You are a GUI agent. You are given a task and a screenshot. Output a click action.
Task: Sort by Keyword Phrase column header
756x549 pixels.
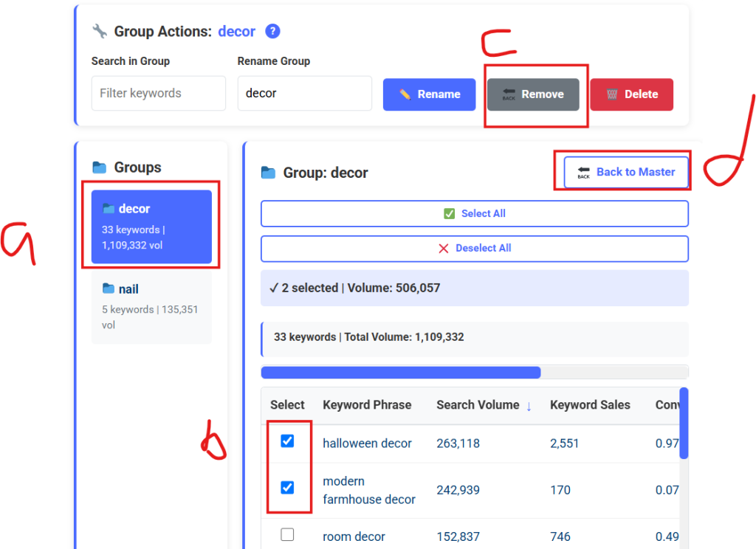coord(367,404)
